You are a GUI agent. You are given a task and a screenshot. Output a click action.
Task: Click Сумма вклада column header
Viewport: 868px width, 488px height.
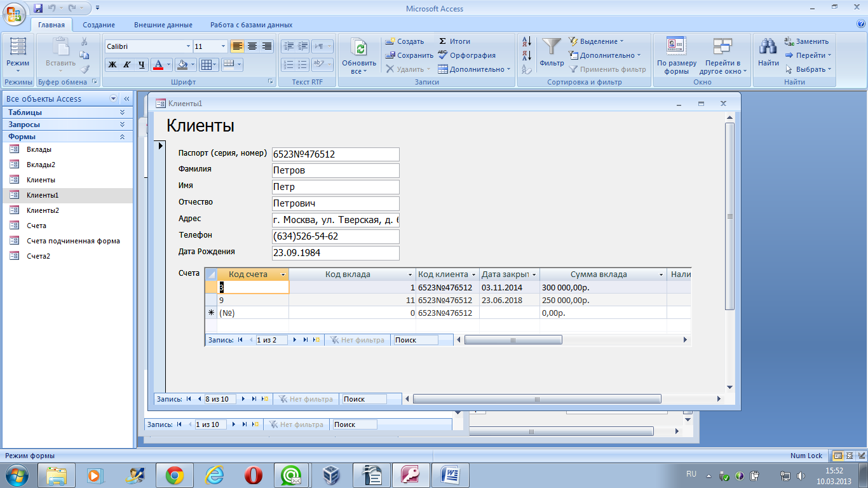pyautogui.click(x=603, y=274)
